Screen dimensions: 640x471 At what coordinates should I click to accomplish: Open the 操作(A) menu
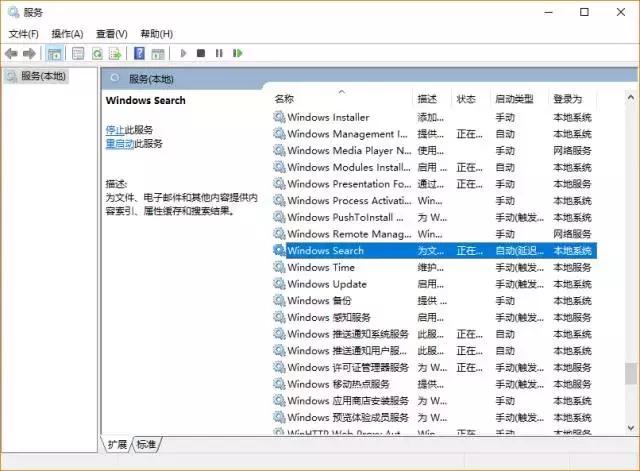(x=67, y=33)
